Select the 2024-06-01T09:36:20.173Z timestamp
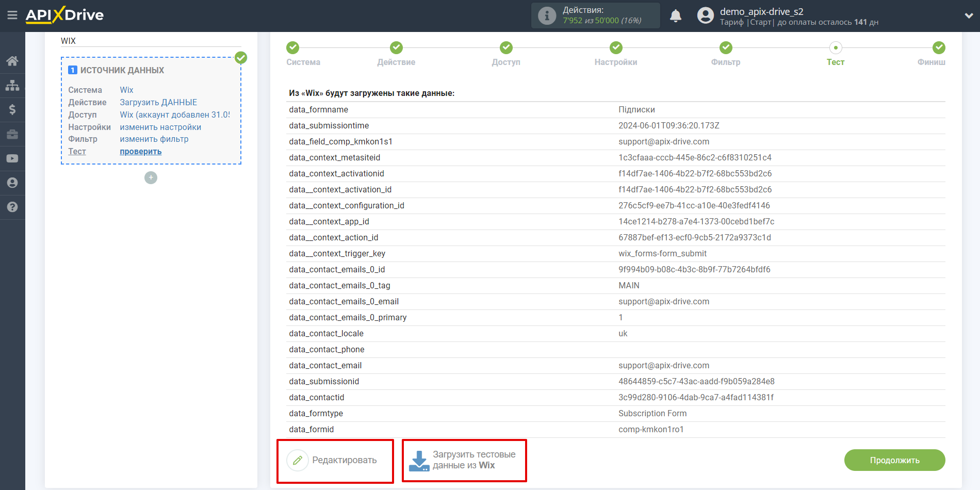This screenshot has height=490, width=980. click(x=669, y=125)
